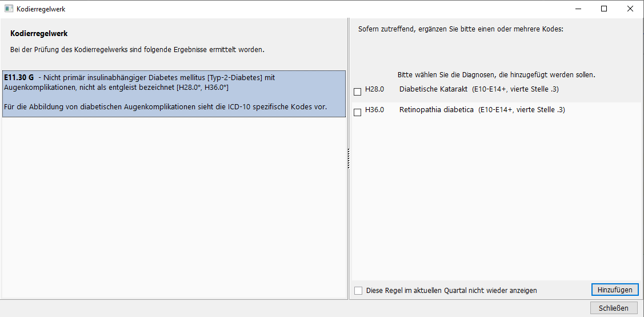
Task: Click the Kodierregelwerk heading in left panel
Action: pyautogui.click(x=39, y=33)
